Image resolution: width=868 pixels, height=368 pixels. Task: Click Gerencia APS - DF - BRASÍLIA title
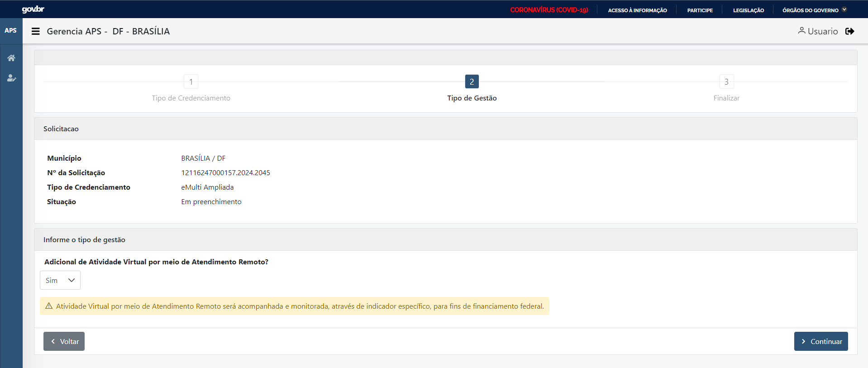pos(108,31)
